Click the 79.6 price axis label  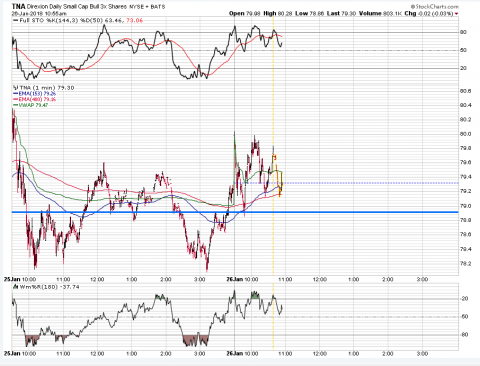(x=466, y=163)
